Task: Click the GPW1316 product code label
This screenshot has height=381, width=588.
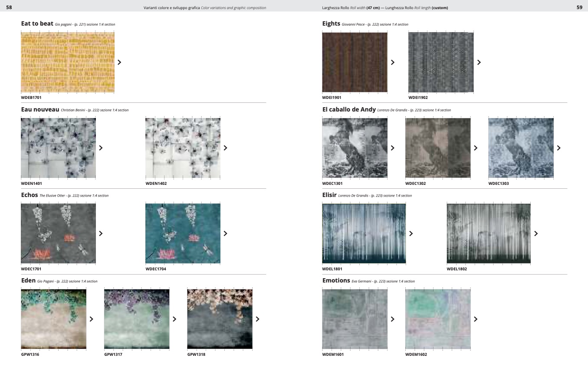Action: pos(30,355)
